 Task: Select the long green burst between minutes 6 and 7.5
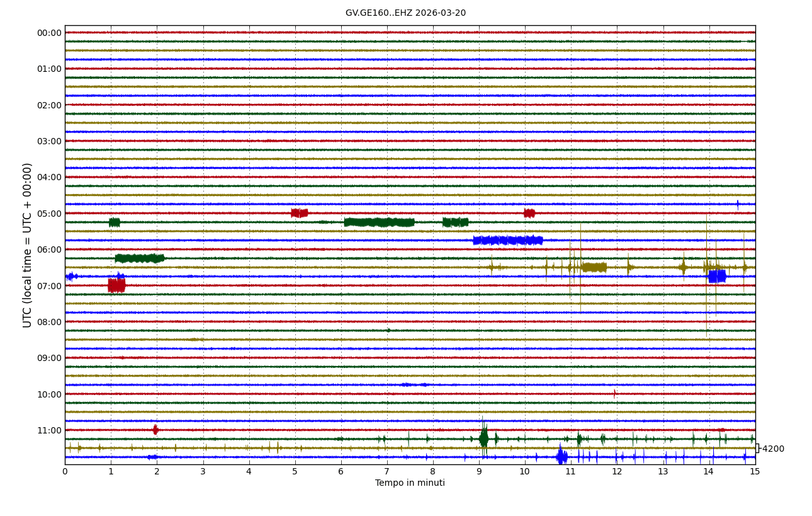coord(379,222)
